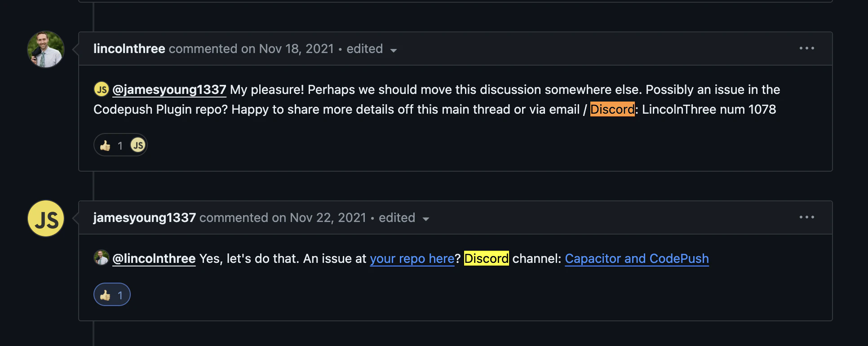Click jamesyoung1337's large yellow JS avatar
The height and width of the screenshot is (346, 868).
click(46, 218)
